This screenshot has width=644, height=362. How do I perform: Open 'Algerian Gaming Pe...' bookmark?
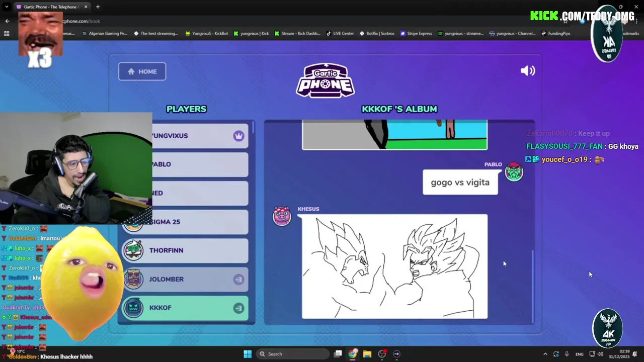click(104, 34)
